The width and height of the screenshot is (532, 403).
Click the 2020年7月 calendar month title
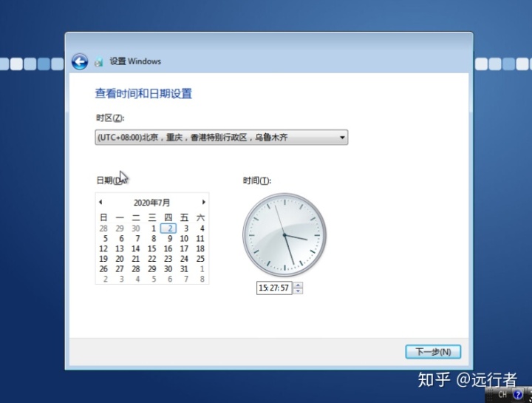click(151, 203)
